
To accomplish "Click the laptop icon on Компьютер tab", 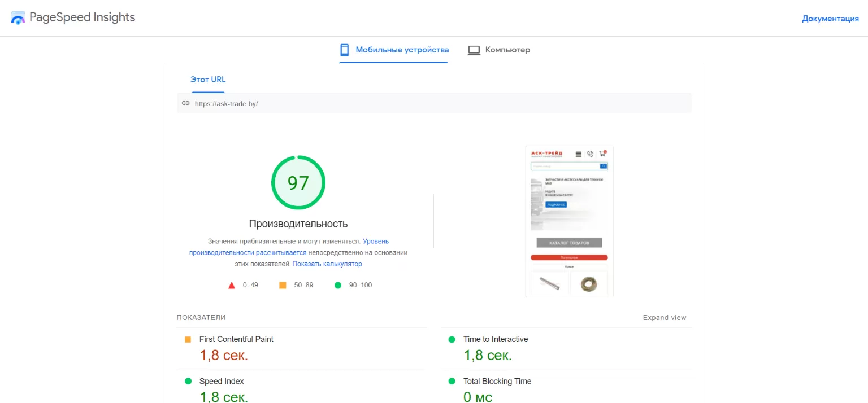I will coord(474,50).
